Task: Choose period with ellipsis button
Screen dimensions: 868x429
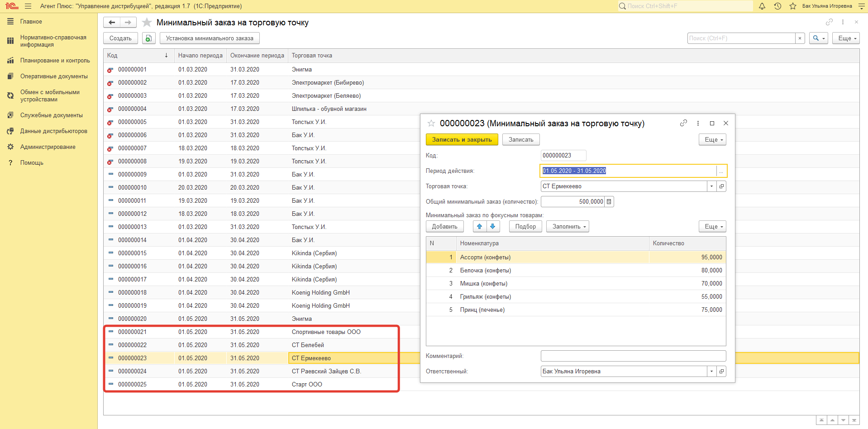Action: tap(721, 171)
